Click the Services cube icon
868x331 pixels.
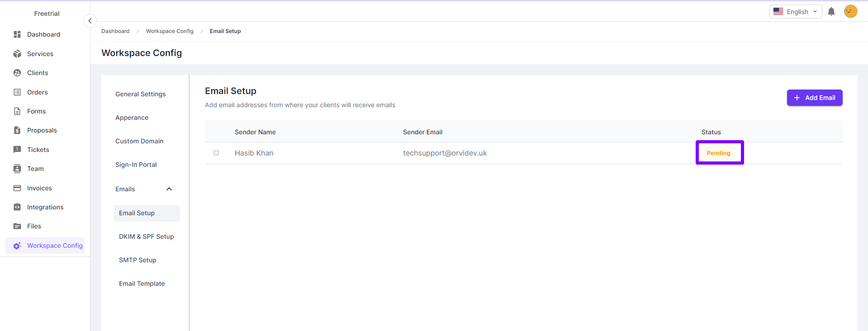click(17, 54)
